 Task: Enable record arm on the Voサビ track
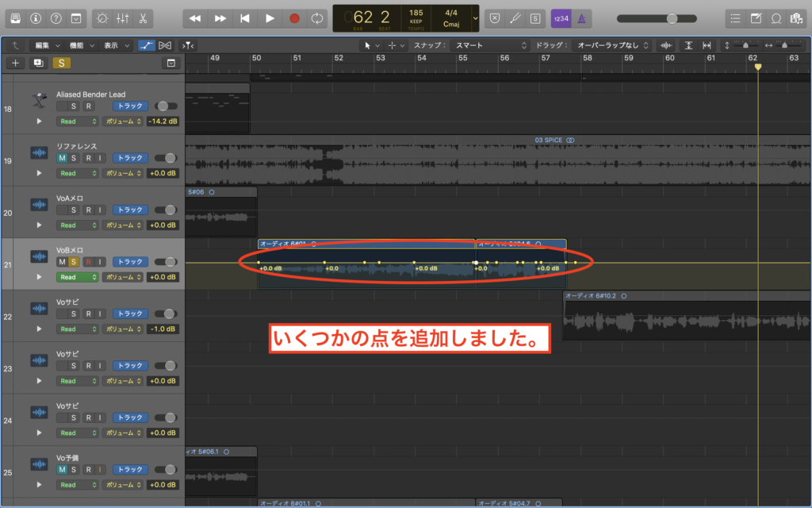pyautogui.click(x=88, y=314)
